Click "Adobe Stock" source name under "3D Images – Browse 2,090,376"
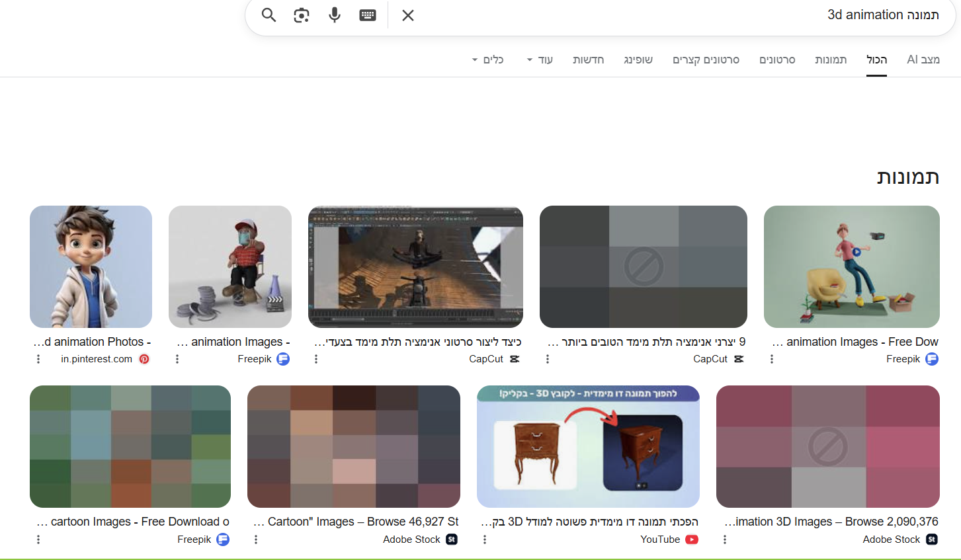 point(892,540)
